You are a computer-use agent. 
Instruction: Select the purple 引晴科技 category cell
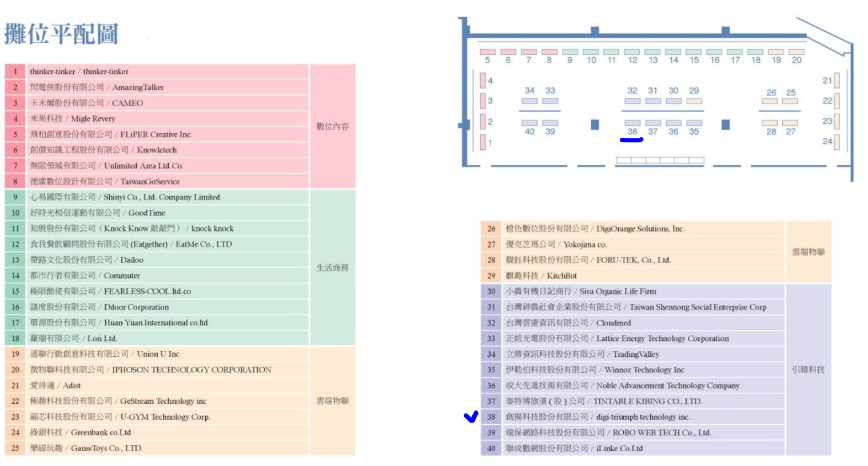tap(808, 369)
